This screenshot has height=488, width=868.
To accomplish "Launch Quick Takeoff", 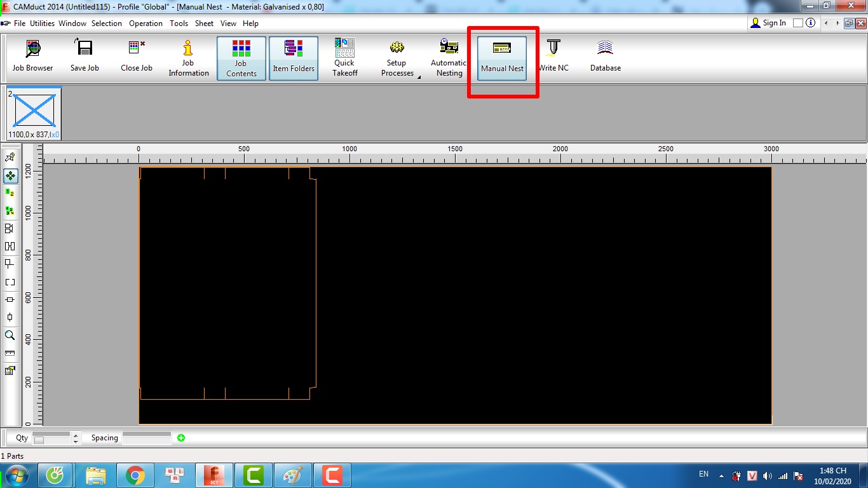I will (x=345, y=57).
